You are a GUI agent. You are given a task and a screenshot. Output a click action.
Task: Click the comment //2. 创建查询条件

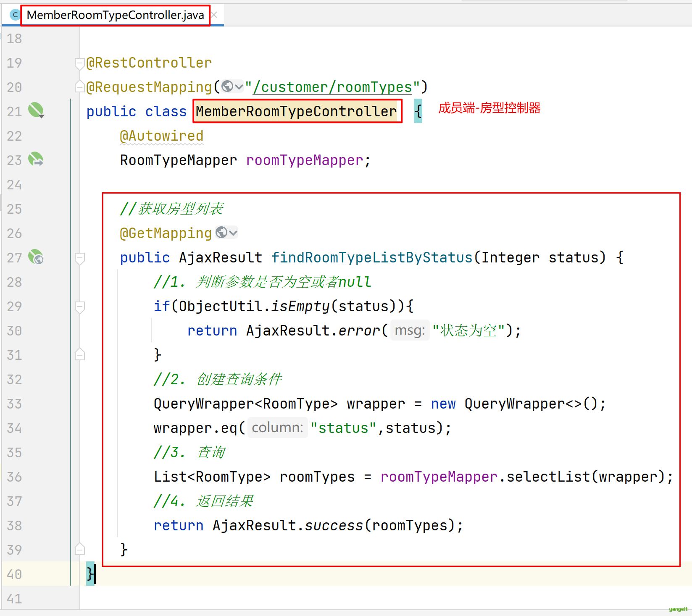click(x=218, y=379)
